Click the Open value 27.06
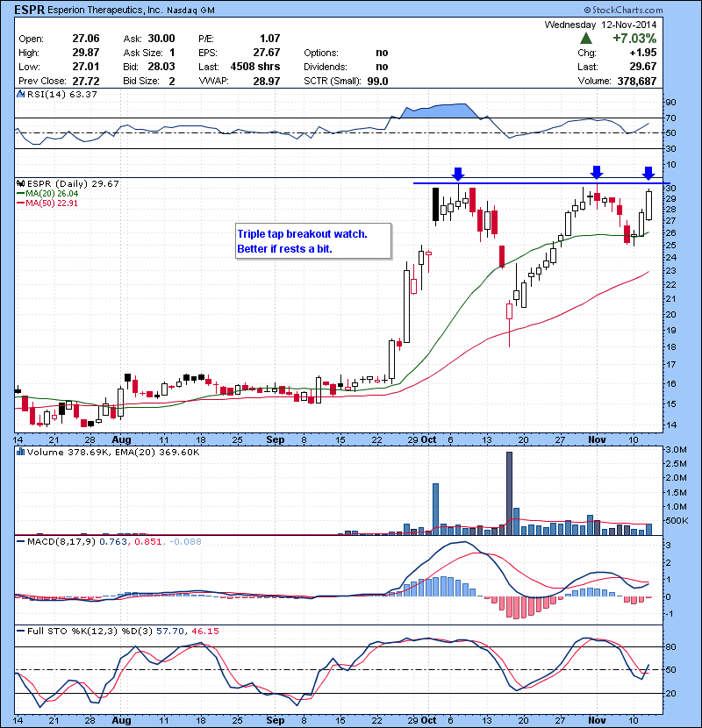This screenshot has height=728, width=702. 85,39
